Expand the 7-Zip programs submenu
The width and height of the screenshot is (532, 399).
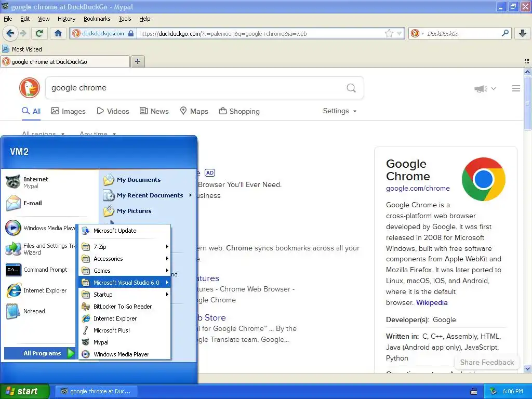tap(125, 247)
